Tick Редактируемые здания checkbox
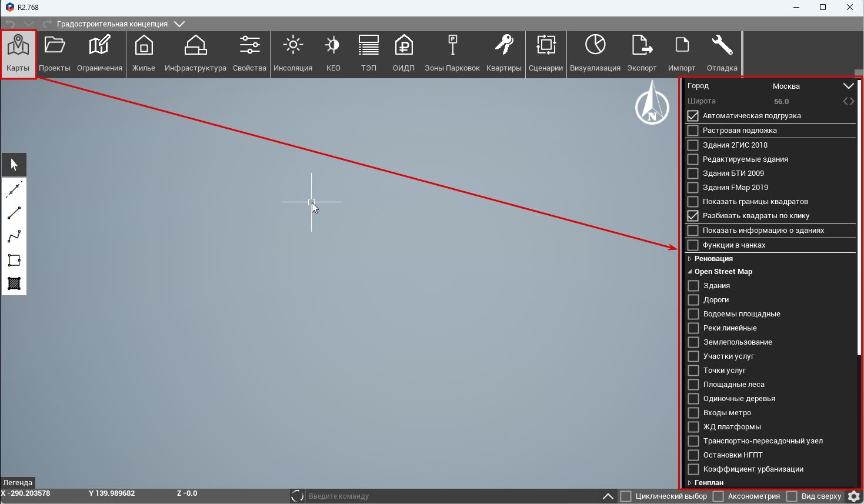Image resolution: width=864 pixels, height=504 pixels. point(693,159)
